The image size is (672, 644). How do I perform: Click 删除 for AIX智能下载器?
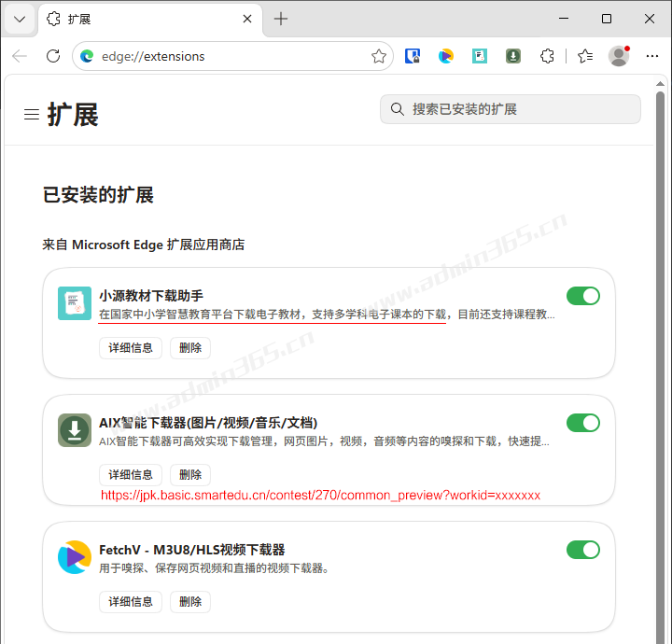point(190,475)
